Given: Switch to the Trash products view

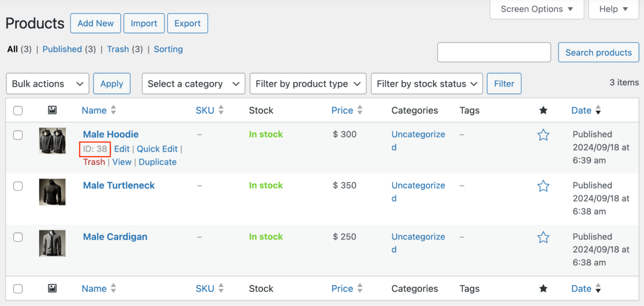Looking at the screenshot, I should click(118, 49).
